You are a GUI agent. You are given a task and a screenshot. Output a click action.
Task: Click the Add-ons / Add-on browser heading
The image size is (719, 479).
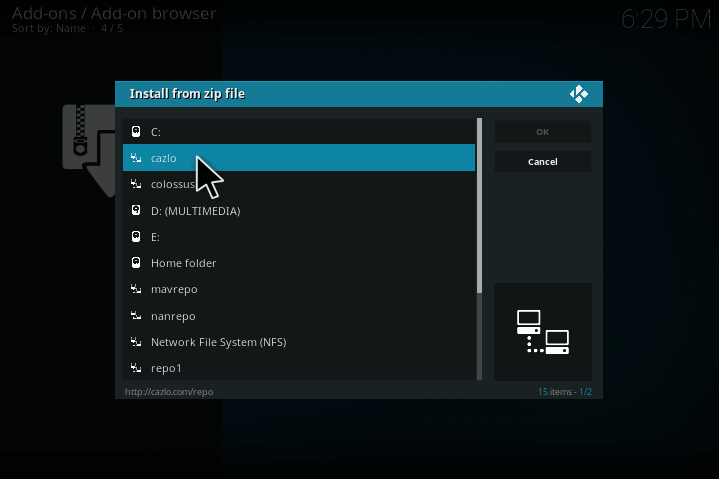tap(114, 13)
